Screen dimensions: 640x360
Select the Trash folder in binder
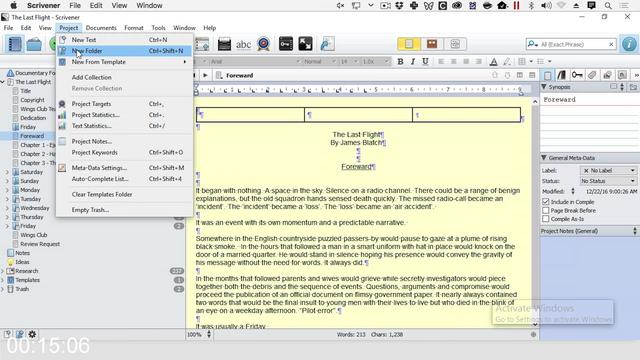[x=22, y=289]
